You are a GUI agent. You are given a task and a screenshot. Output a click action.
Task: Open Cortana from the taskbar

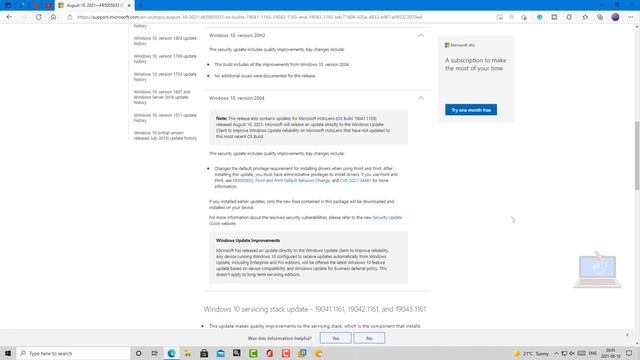(x=139, y=353)
